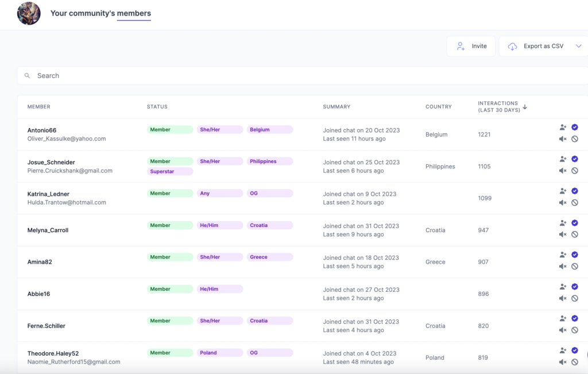Click the Interactions sort arrow
Screen dimensions: 588x374
click(524, 107)
